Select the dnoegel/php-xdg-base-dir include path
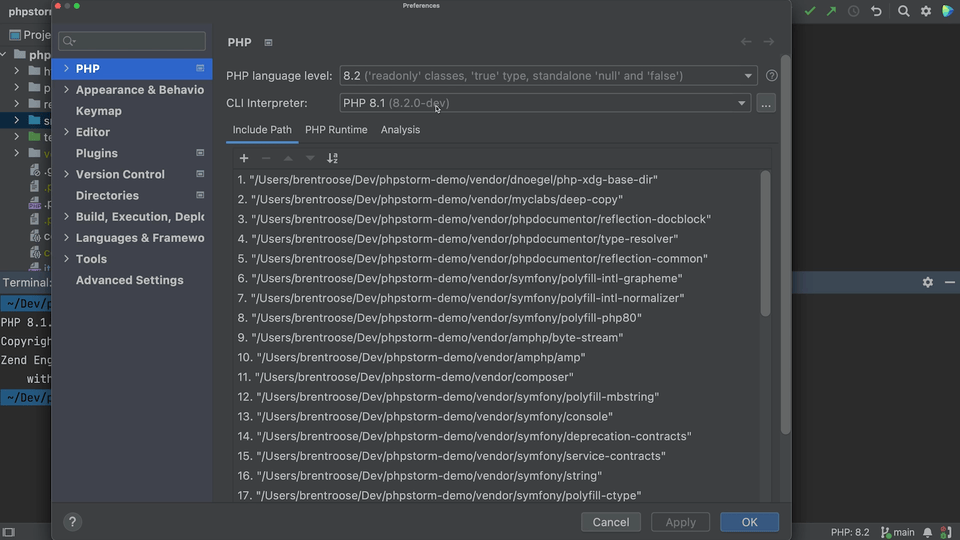The image size is (960, 540). click(x=448, y=180)
